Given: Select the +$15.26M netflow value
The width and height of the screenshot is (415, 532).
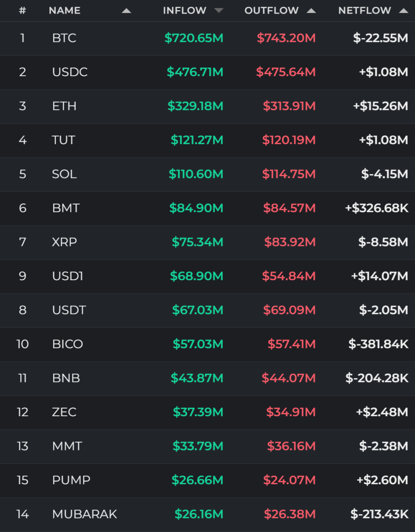Looking at the screenshot, I should pyautogui.click(x=380, y=106).
